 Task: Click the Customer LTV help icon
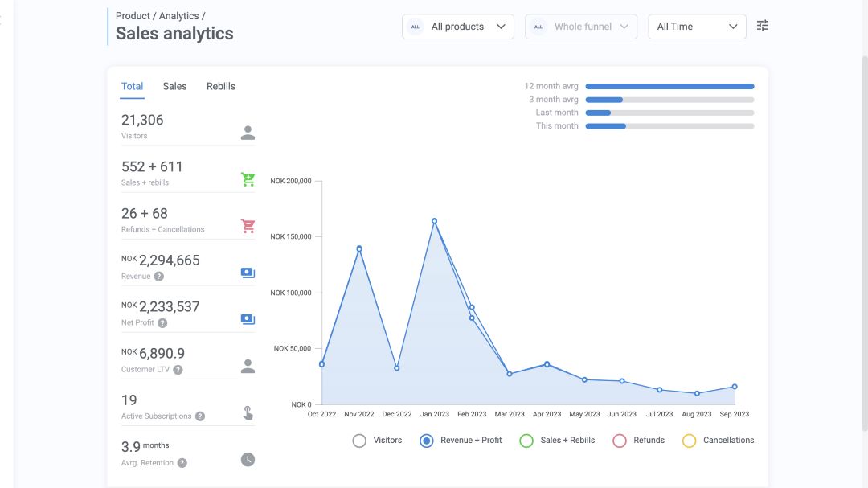(178, 370)
